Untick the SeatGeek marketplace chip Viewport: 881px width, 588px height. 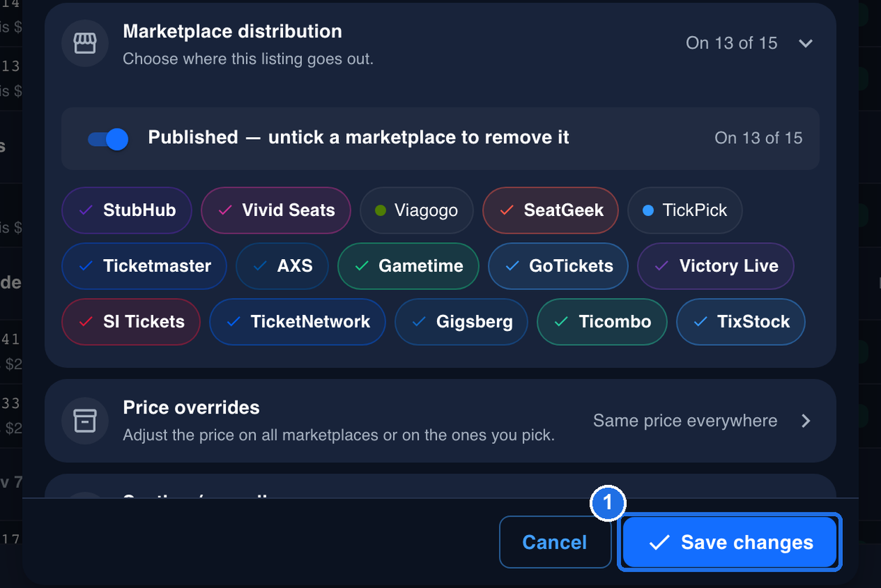551,210
